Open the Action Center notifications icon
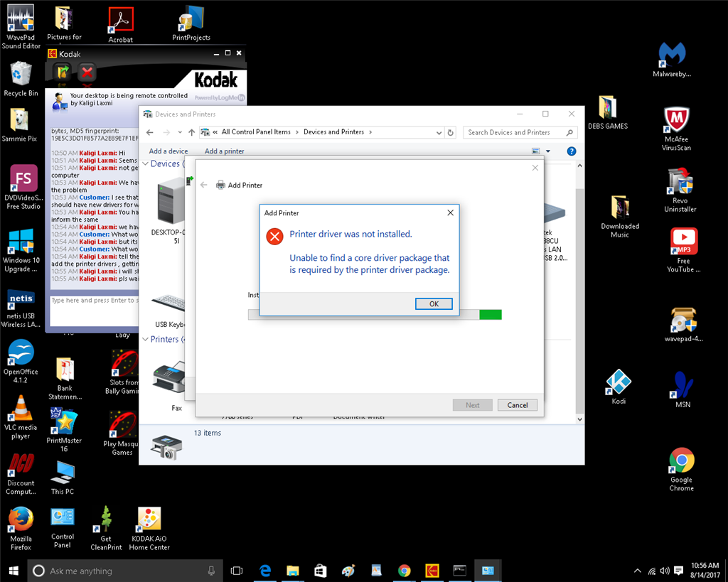The image size is (728, 582). 678,571
